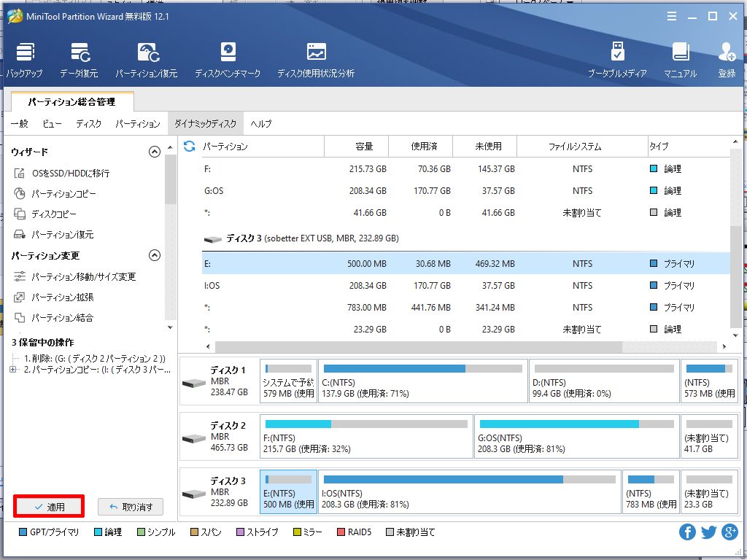Click the sidebar scroll-down arrow
Image resolution: width=747 pixels, height=560 pixels.
tap(170, 327)
